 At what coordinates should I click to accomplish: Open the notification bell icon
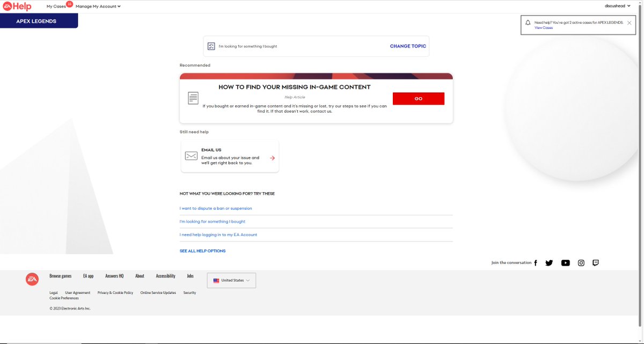(528, 23)
